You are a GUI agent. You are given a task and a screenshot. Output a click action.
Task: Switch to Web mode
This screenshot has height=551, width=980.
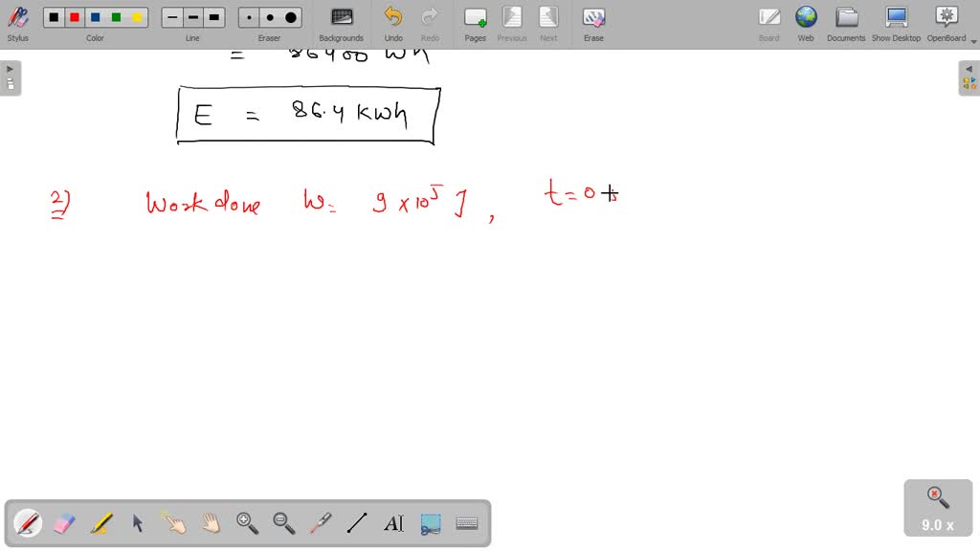click(806, 23)
